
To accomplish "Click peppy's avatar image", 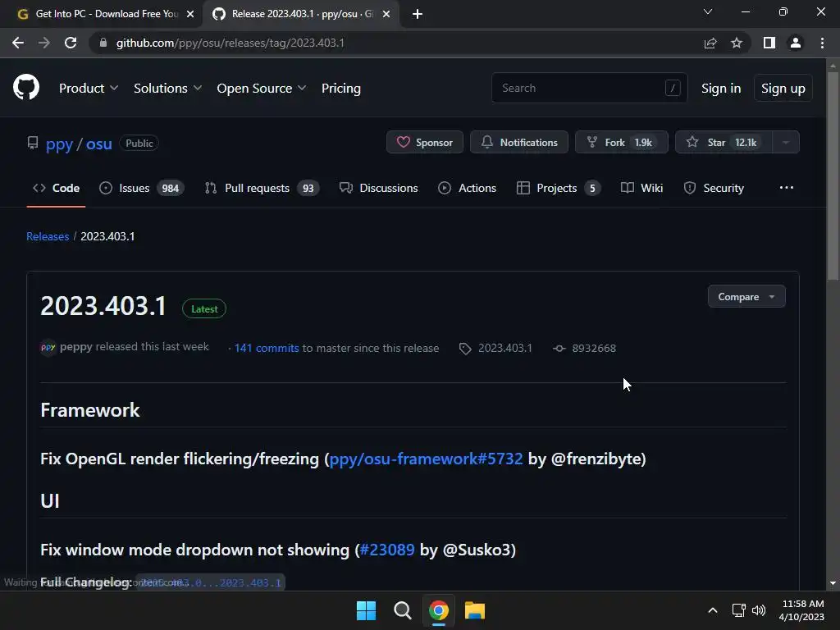I will point(48,347).
